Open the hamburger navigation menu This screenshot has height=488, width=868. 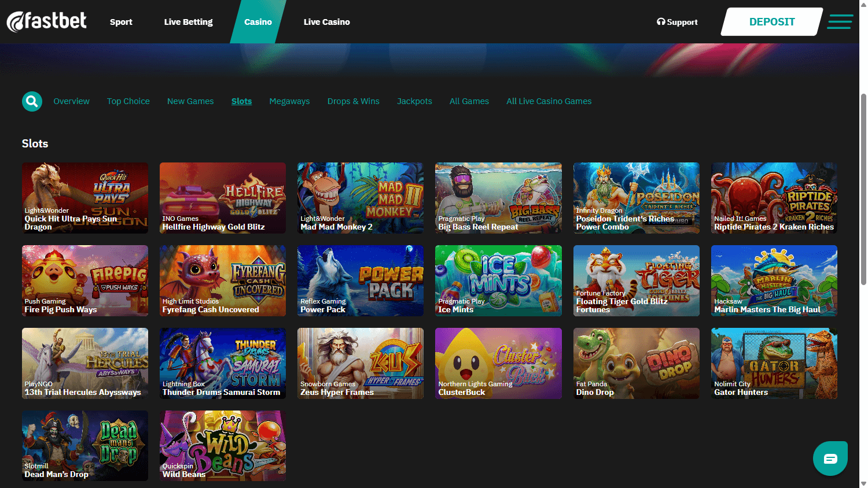(840, 21)
